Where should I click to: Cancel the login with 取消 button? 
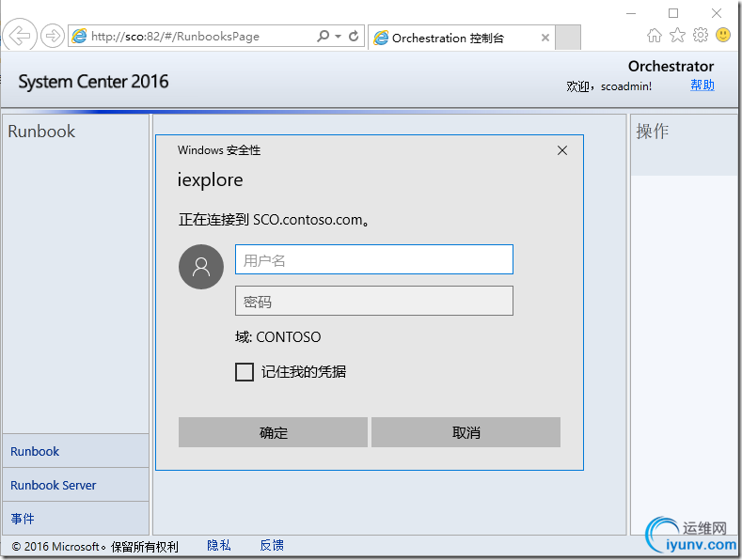point(466,432)
